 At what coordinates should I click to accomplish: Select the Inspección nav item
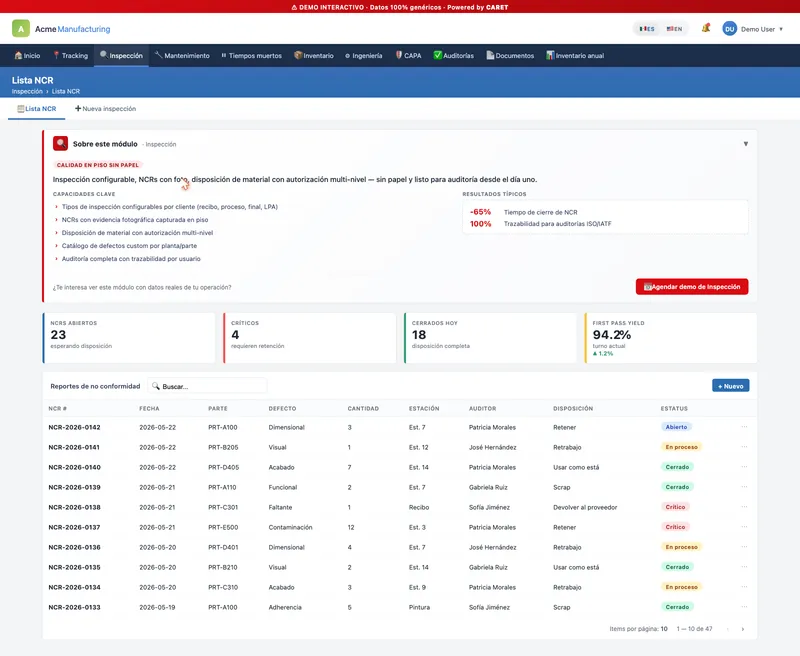pos(121,56)
